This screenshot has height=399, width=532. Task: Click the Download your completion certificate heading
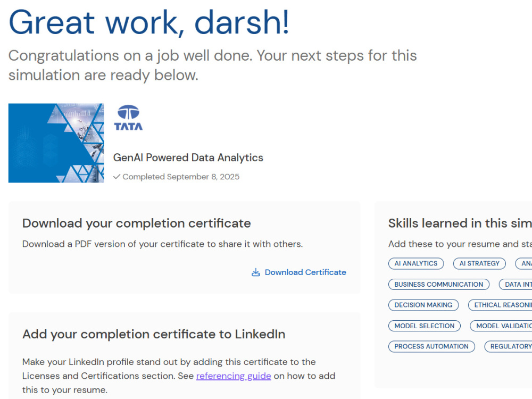point(136,223)
